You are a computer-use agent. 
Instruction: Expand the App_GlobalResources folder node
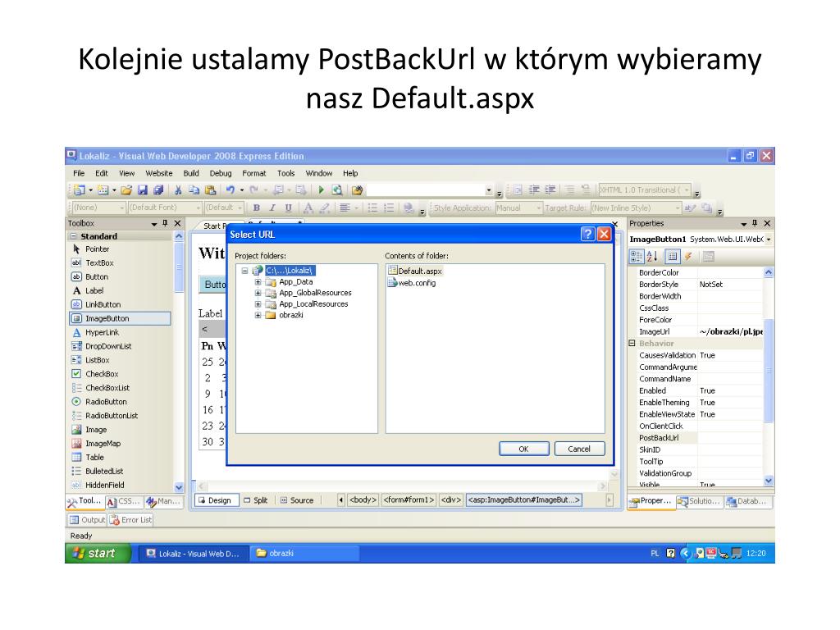(x=258, y=293)
